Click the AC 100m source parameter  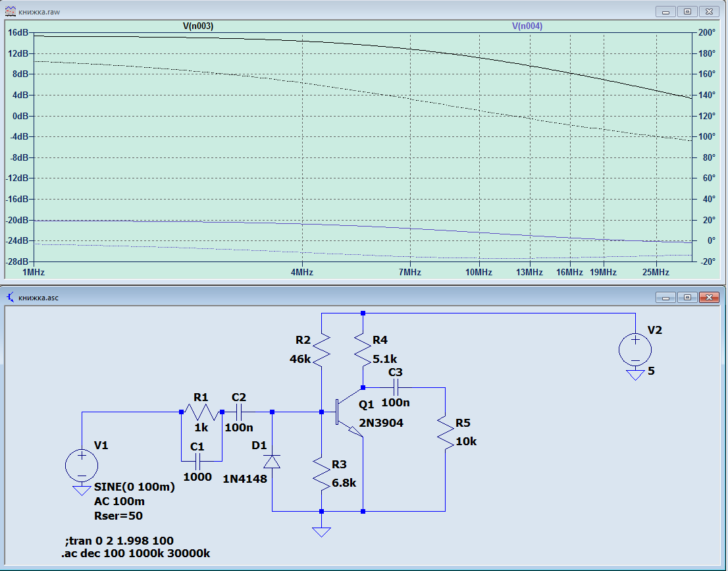119,501
